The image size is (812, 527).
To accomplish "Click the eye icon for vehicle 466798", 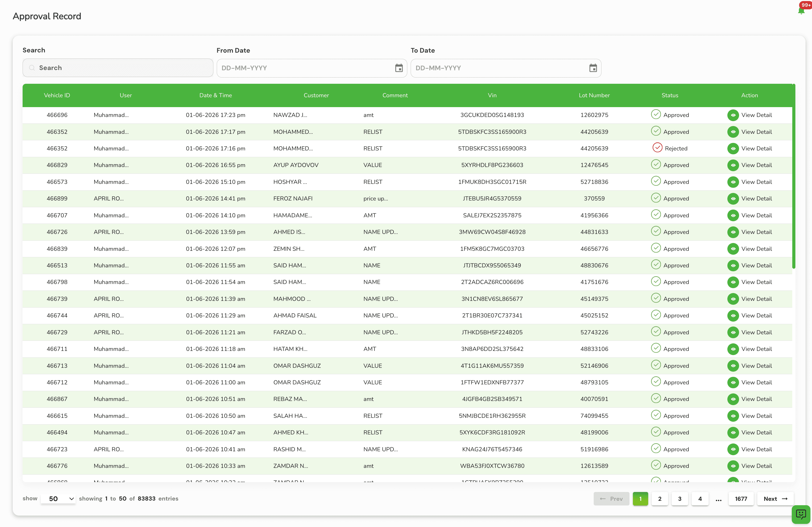I will tap(733, 282).
